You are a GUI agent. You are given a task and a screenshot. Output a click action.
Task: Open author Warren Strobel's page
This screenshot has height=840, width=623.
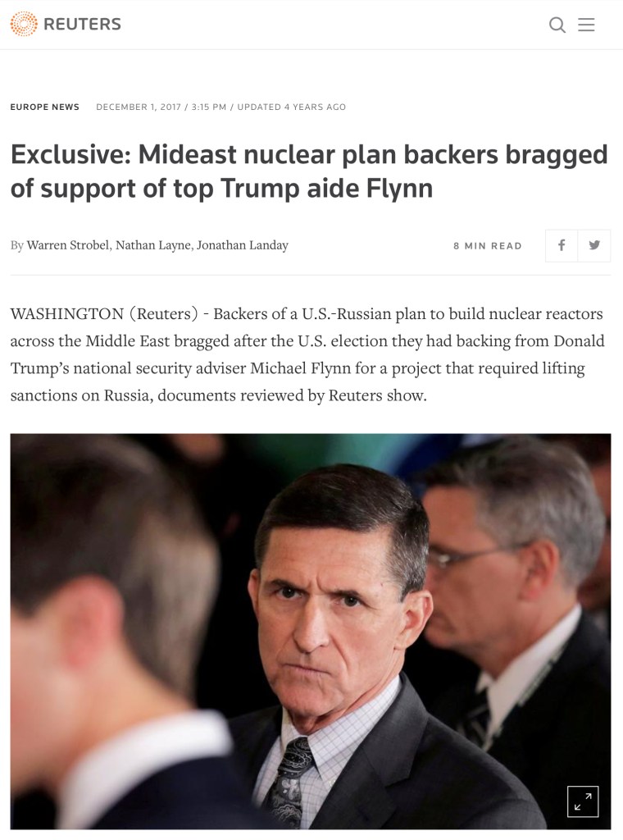coord(68,244)
